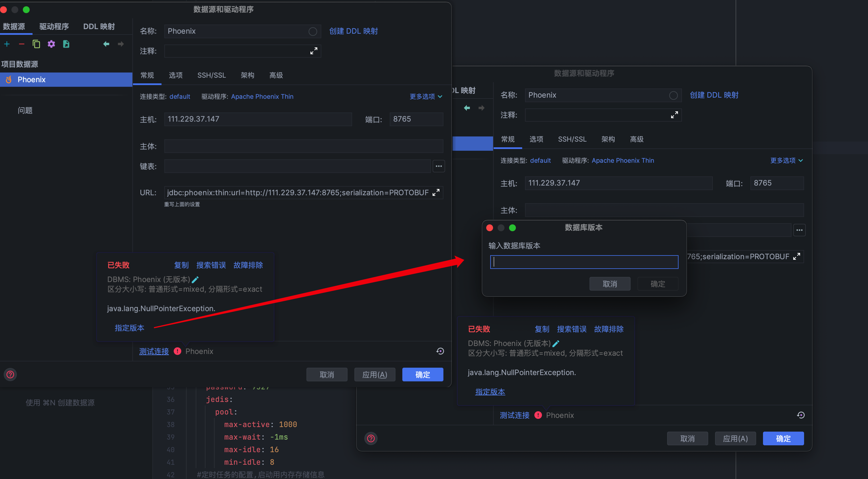Open key table browse button in left window

438,166
